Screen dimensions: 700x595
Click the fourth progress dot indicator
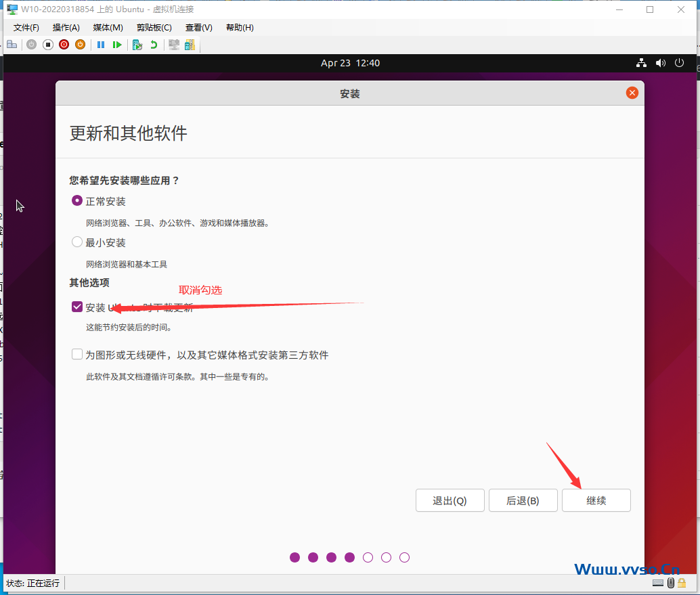click(349, 557)
